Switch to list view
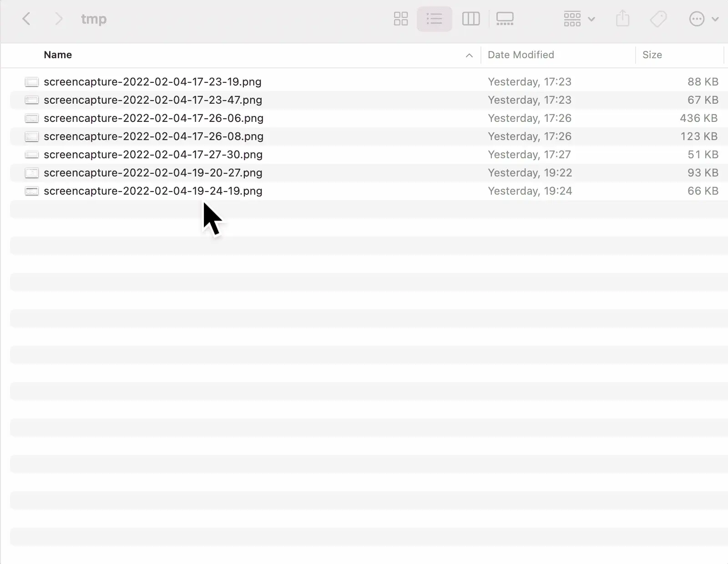Screen dimensions: 728x564 tap(434, 19)
